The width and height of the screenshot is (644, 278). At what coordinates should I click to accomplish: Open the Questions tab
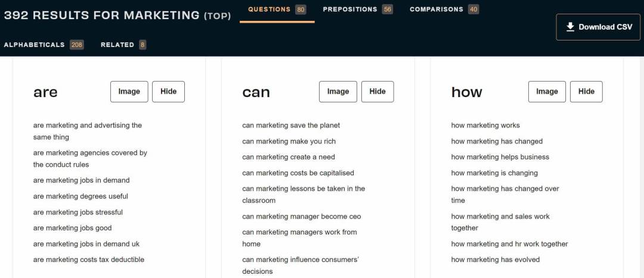click(x=277, y=10)
